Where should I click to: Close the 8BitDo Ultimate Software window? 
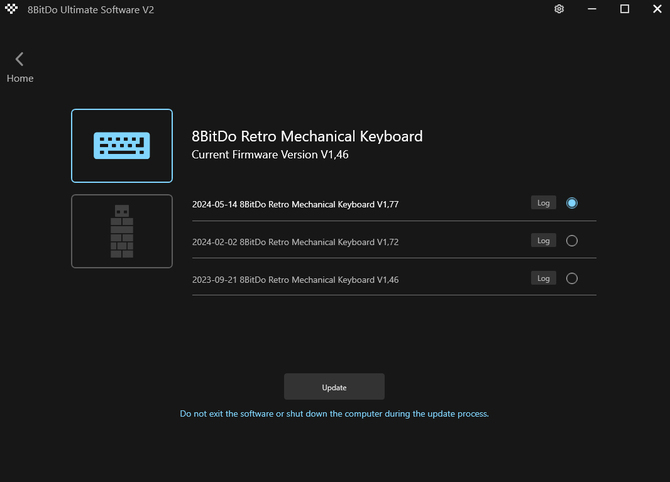pos(657,9)
